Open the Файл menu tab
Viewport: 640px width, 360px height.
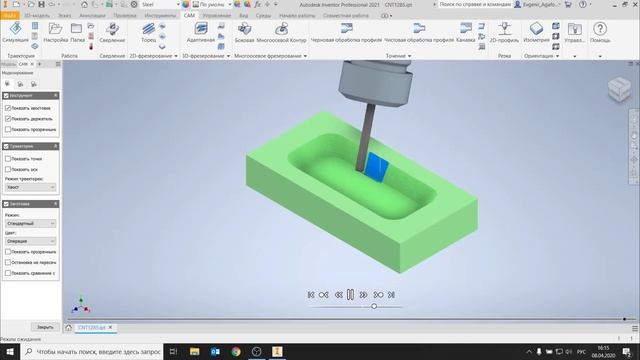(10, 16)
